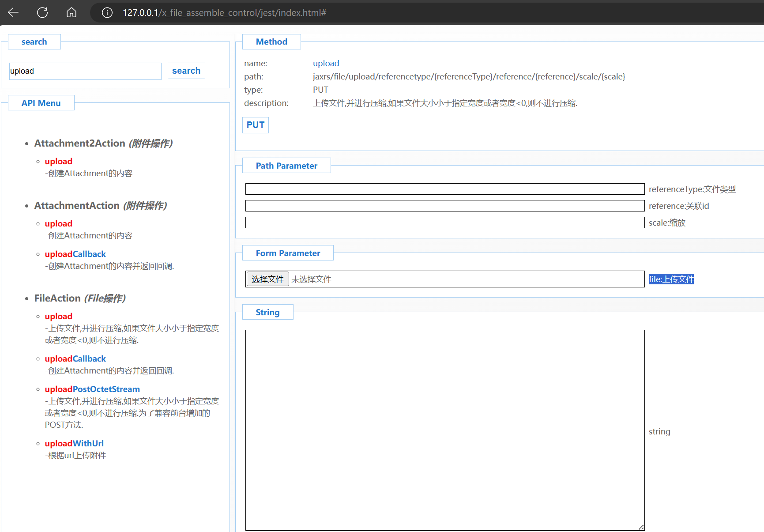Open the uploadWithUrl API entry
Viewport: 764px width, 532px height.
pyautogui.click(x=74, y=444)
